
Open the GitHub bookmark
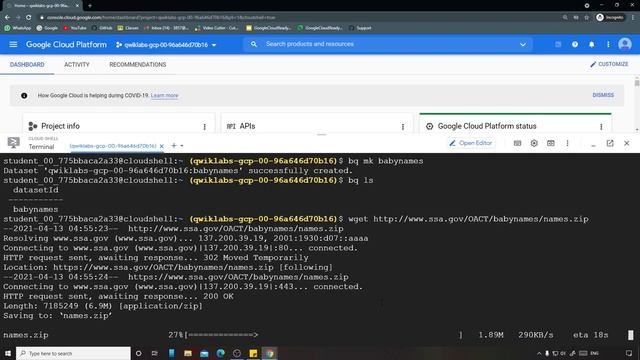pyautogui.click(x=102, y=28)
